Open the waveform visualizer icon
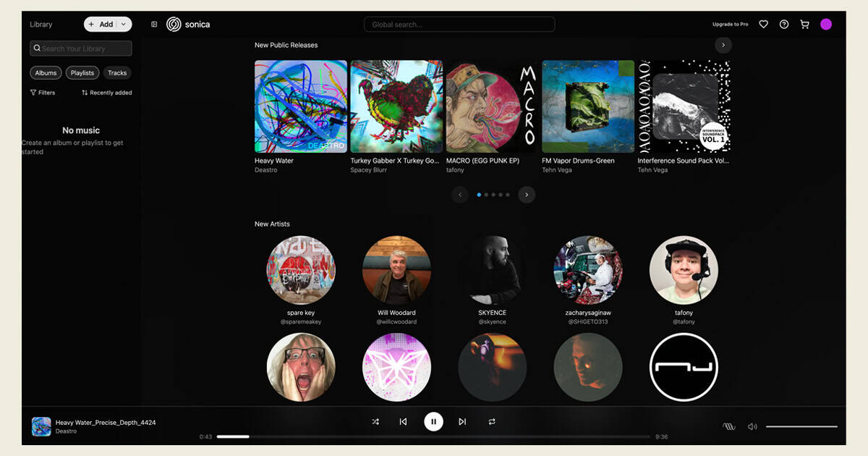The image size is (868, 456). point(729,426)
